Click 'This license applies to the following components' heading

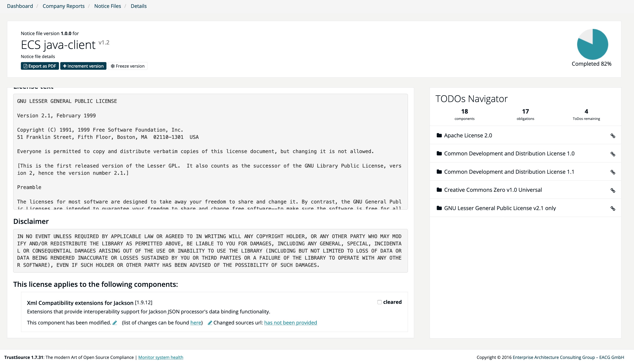point(96,284)
